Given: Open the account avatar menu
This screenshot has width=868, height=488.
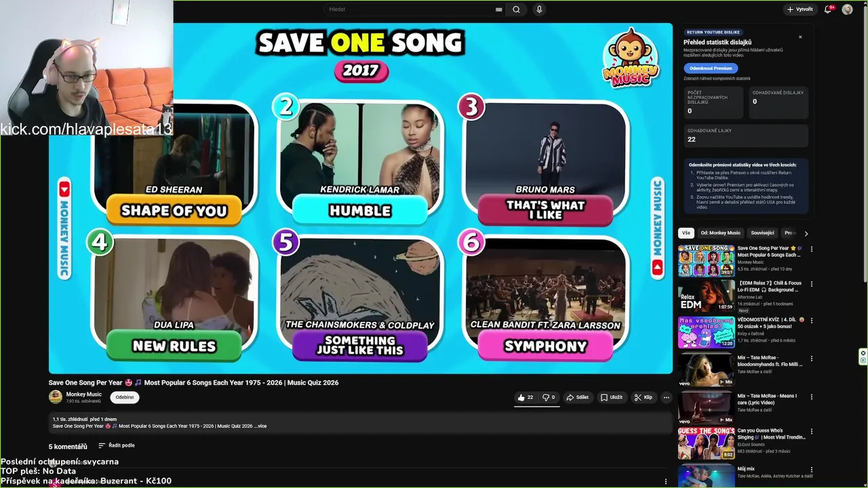Looking at the screenshot, I should [847, 9].
